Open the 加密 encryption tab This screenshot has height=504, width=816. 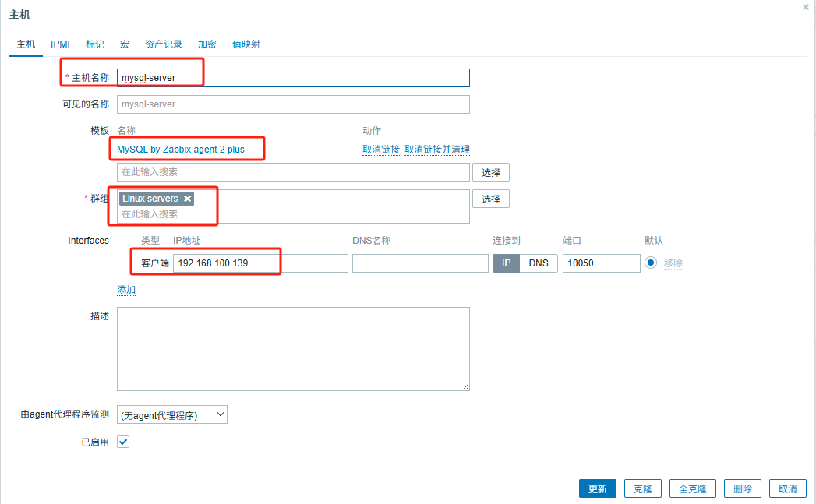pyautogui.click(x=207, y=44)
